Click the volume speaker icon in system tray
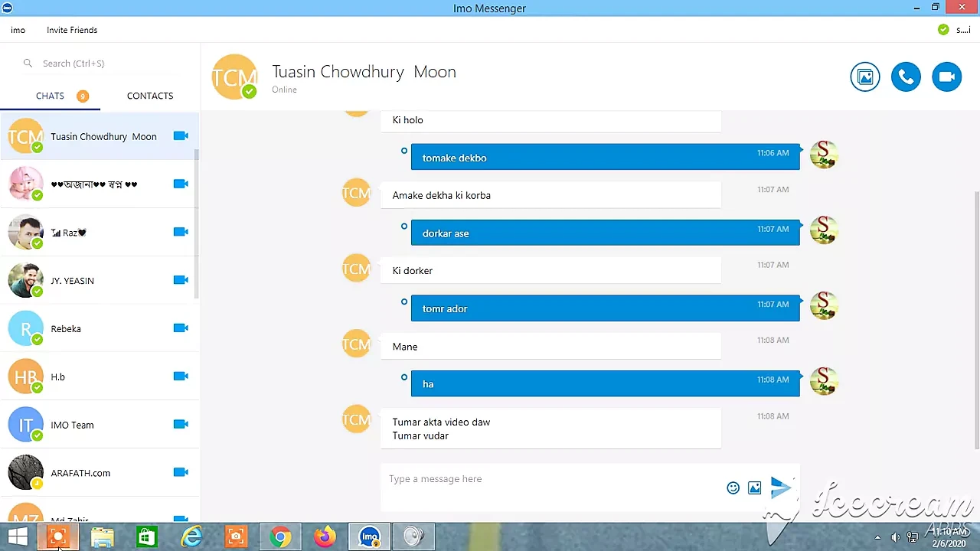980x551 pixels. click(x=895, y=537)
